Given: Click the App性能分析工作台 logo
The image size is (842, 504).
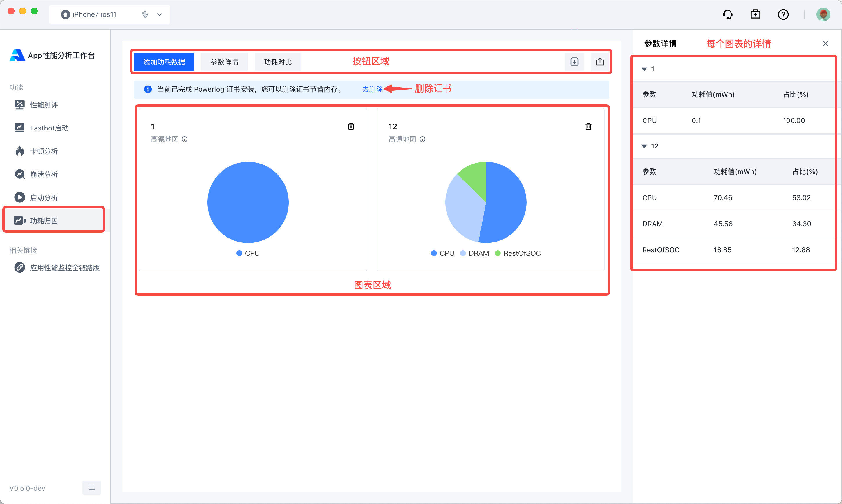Looking at the screenshot, I should [52, 55].
